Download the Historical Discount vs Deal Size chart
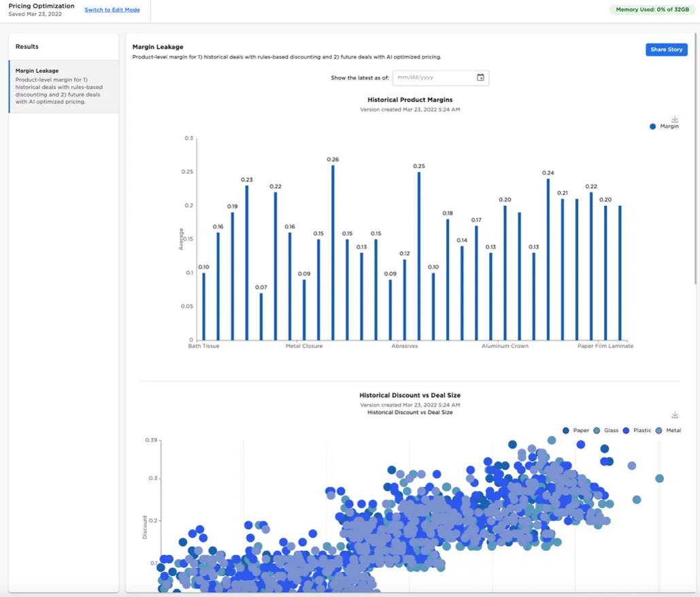Screen dimensions: 700x597 (675, 415)
